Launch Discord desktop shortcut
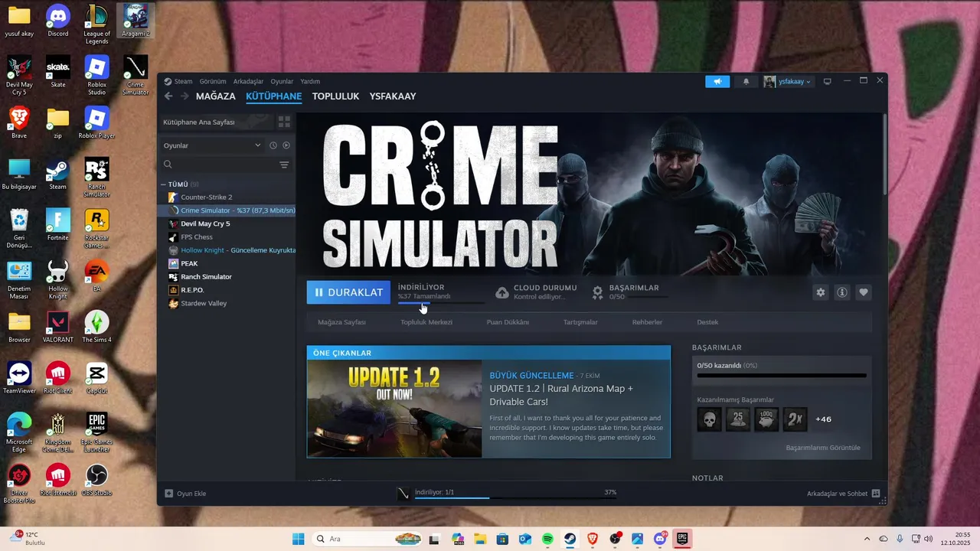This screenshot has width=980, height=551. coord(58,21)
